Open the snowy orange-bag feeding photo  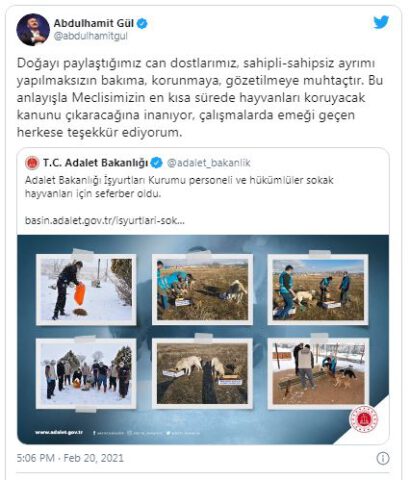pos(86,290)
